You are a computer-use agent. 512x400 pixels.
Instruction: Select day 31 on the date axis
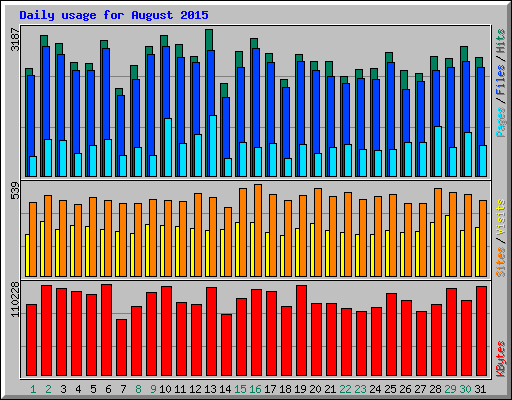pyautogui.click(x=480, y=389)
